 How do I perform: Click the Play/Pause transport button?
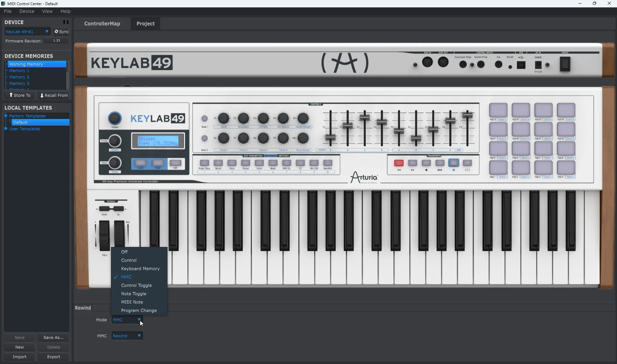coord(440,163)
